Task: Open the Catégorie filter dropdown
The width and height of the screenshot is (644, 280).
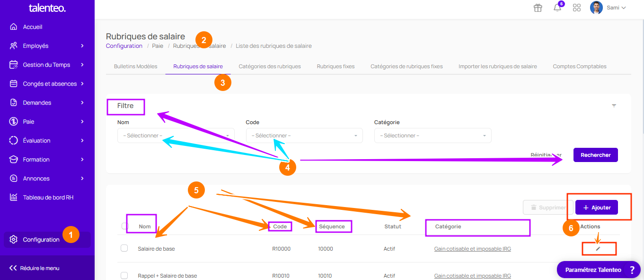Action: [x=432, y=135]
